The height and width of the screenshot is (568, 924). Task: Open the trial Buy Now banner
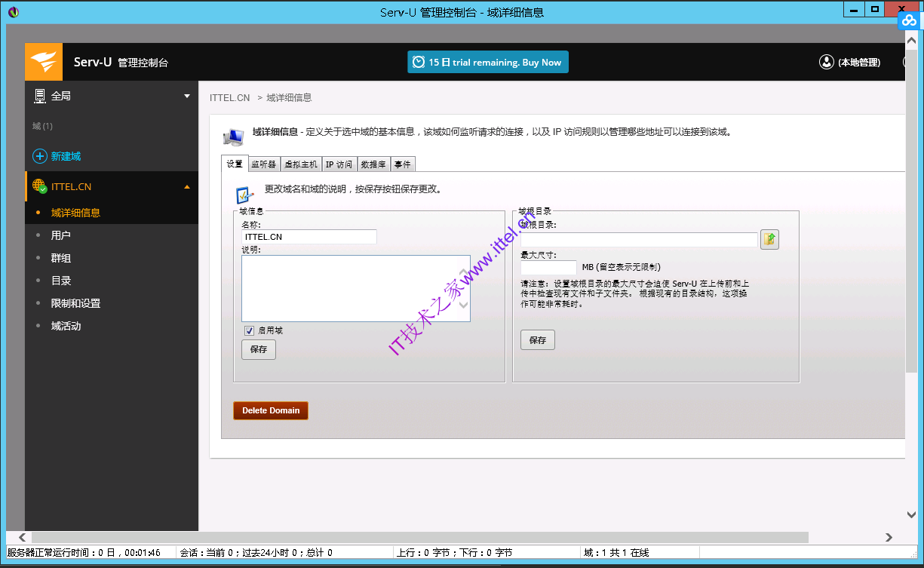pos(488,62)
